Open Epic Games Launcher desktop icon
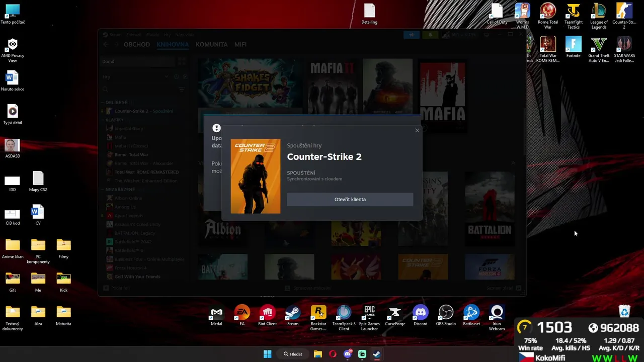This screenshot has height=362, width=644. pyautogui.click(x=369, y=318)
